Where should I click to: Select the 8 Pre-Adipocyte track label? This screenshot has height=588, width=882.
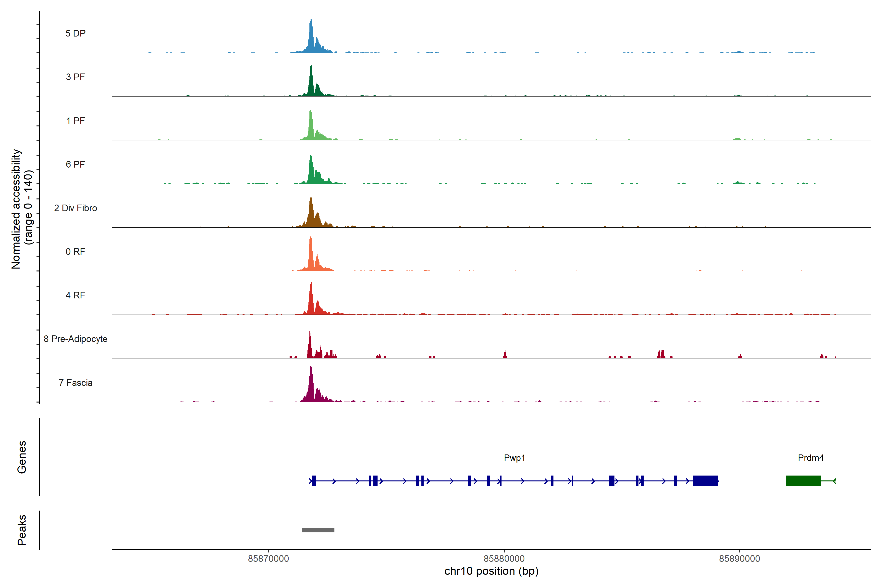click(75, 339)
